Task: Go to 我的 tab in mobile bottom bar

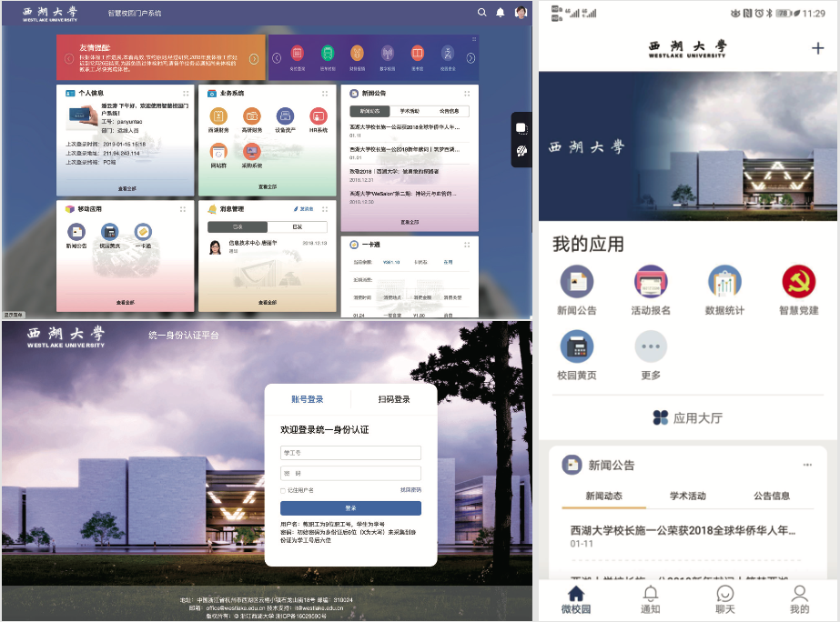Action: [x=799, y=599]
